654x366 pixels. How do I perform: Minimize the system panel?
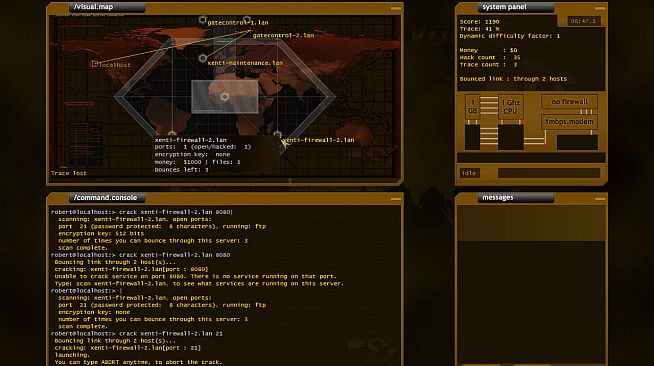pos(600,8)
